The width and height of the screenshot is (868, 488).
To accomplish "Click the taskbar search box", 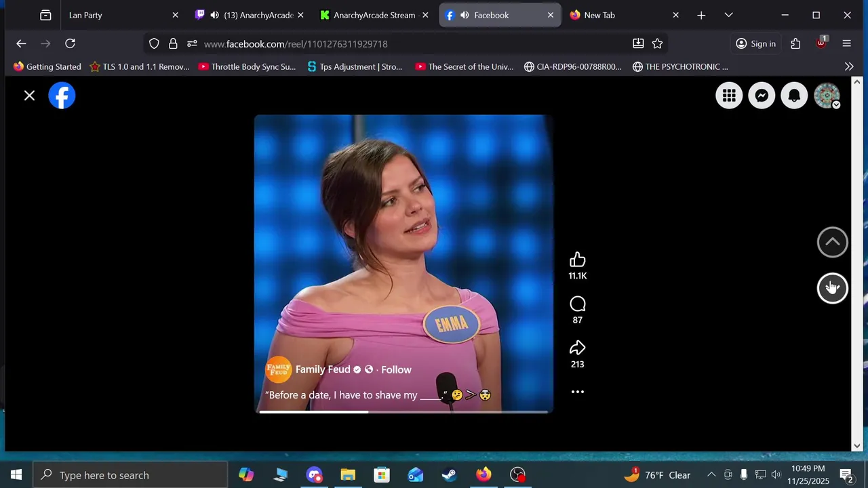I will pos(130,474).
